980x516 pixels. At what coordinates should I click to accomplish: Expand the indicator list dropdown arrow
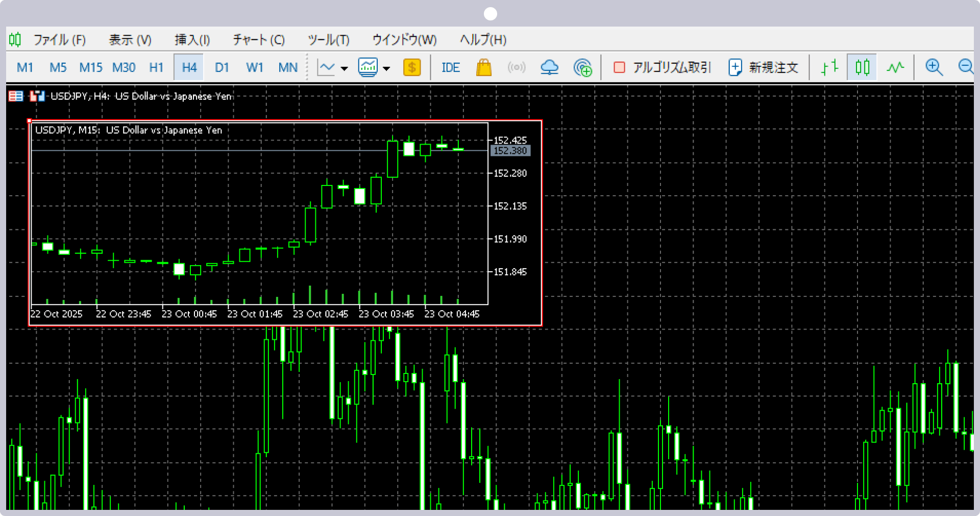point(386,68)
